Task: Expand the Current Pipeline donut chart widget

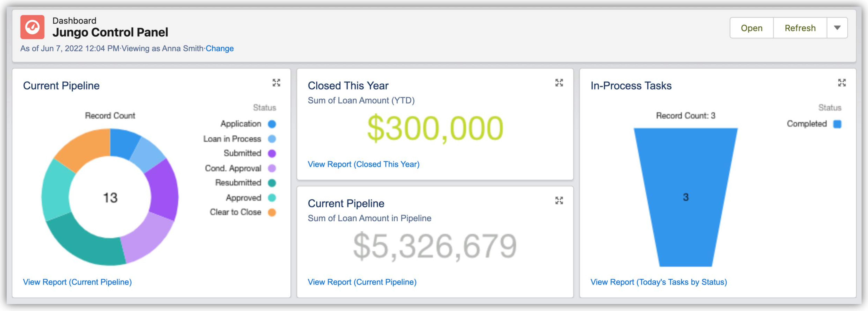Action: [x=276, y=83]
